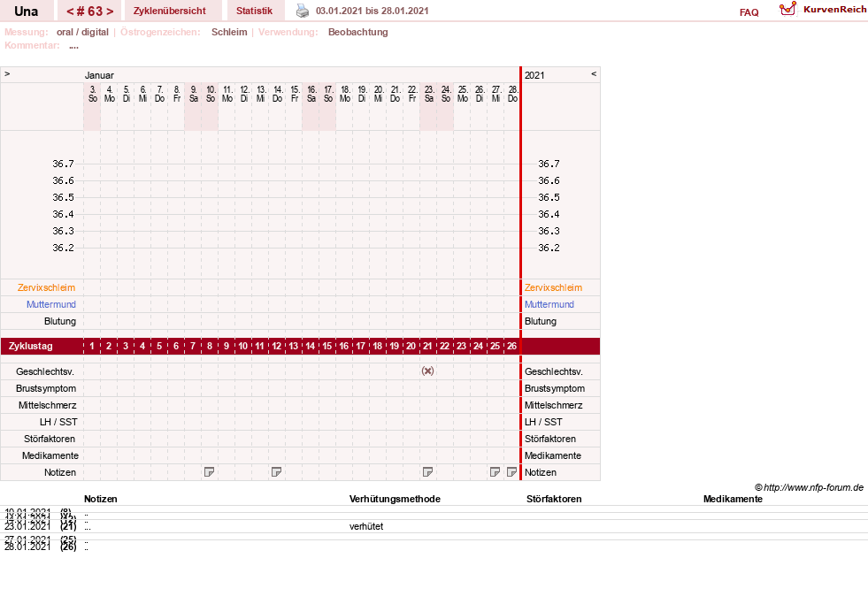Open note icon on cycle day 21

tap(427, 472)
